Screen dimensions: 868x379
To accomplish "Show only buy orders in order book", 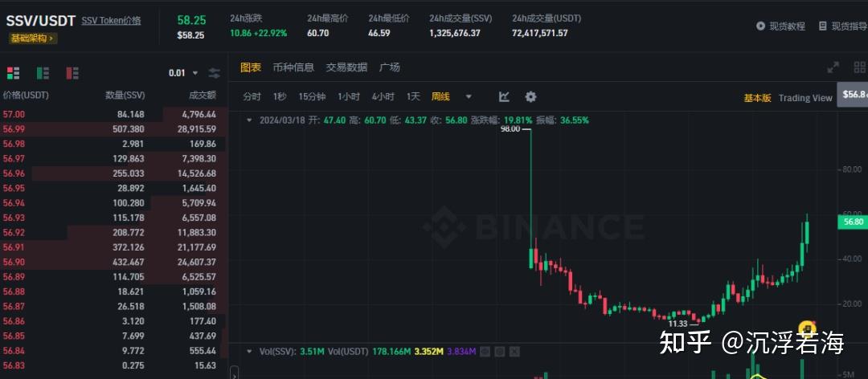I will [43, 73].
